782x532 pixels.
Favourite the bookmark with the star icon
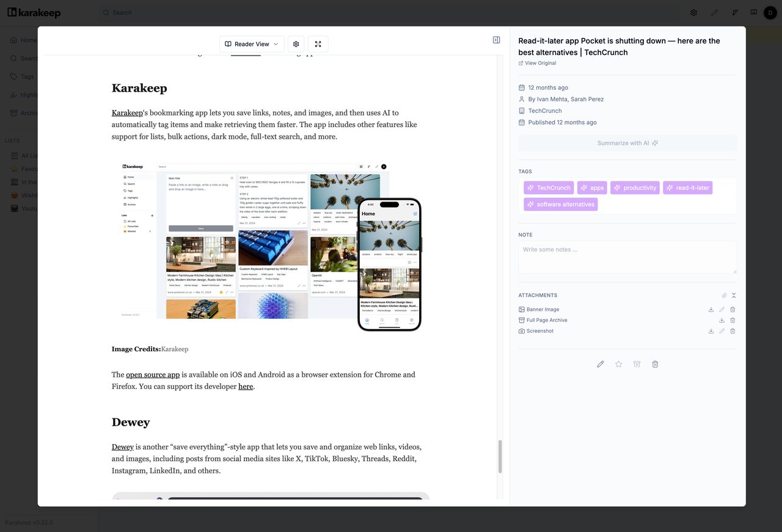[x=619, y=364]
